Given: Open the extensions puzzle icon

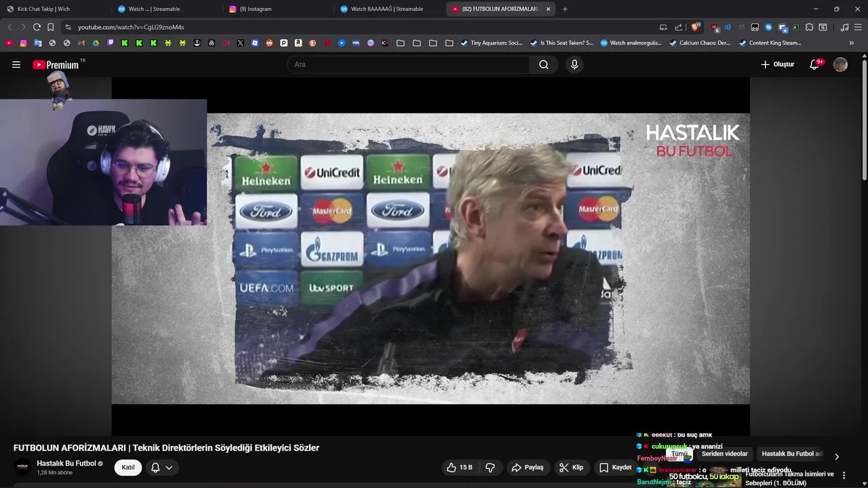Looking at the screenshot, I should pyautogui.click(x=809, y=27).
